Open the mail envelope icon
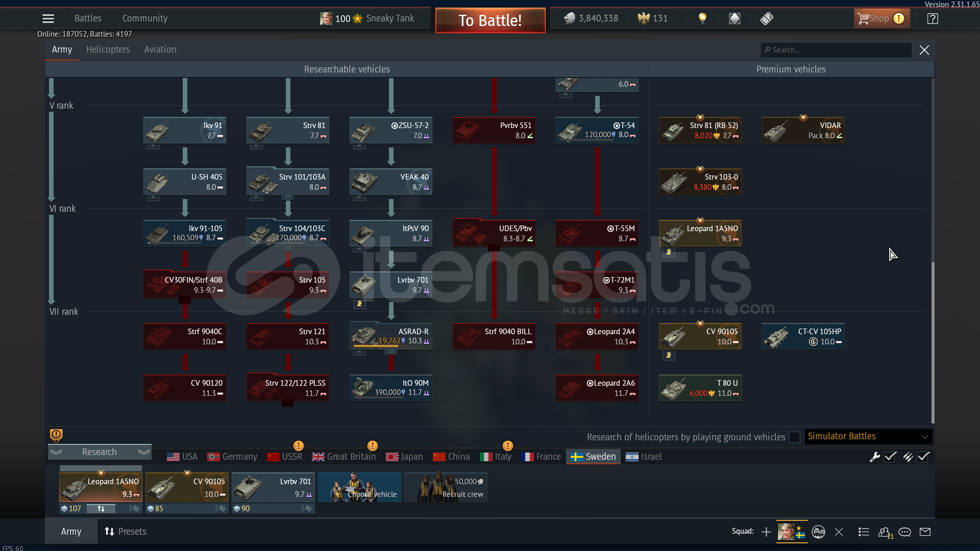Screen dimensions: 980x551 pyautogui.click(x=925, y=532)
